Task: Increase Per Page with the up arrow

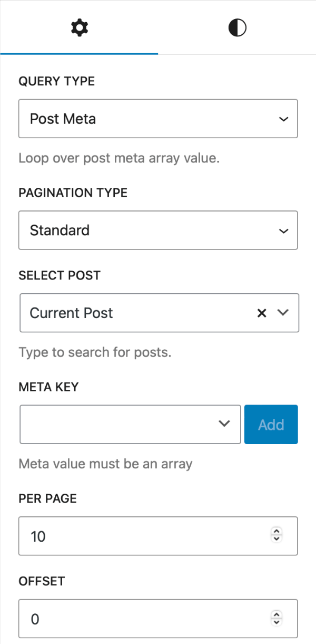Action: click(x=276, y=532)
